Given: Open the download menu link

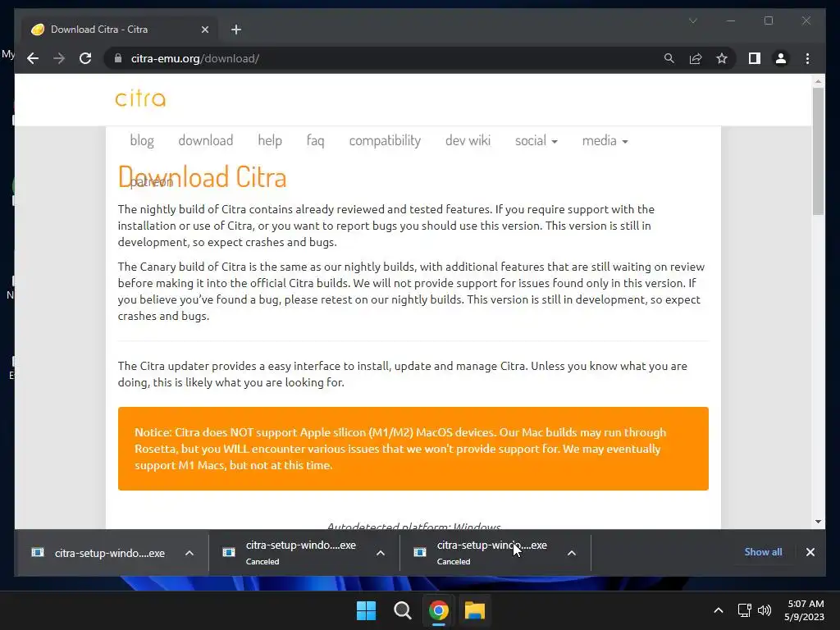Looking at the screenshot, I should [206, 140].
